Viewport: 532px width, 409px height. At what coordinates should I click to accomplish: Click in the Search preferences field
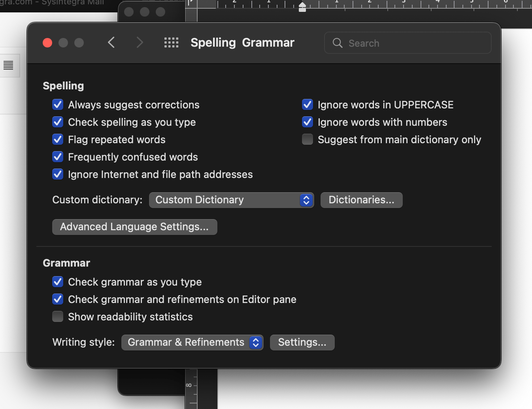pyautogui.click(x=408, y=43)
